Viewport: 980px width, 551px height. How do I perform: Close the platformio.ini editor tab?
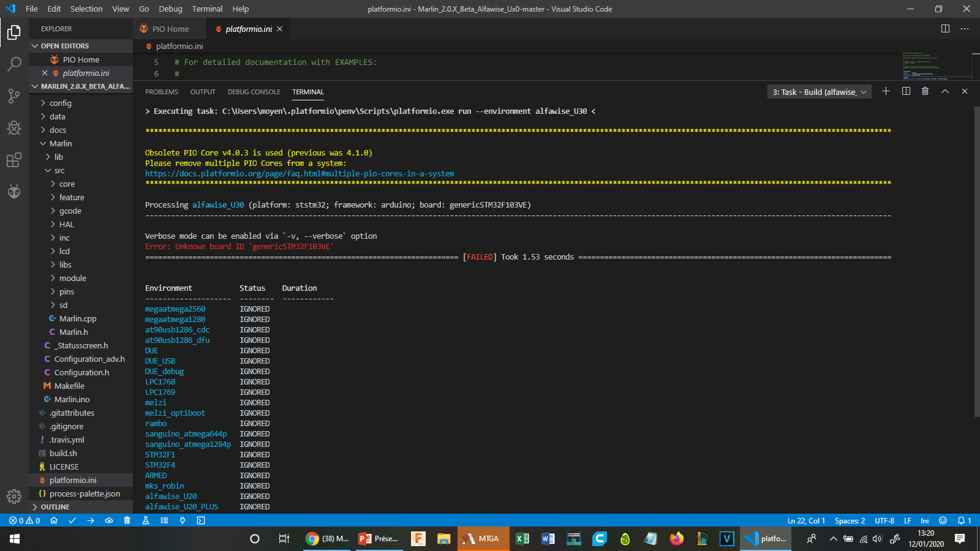(x=279, y=29)
